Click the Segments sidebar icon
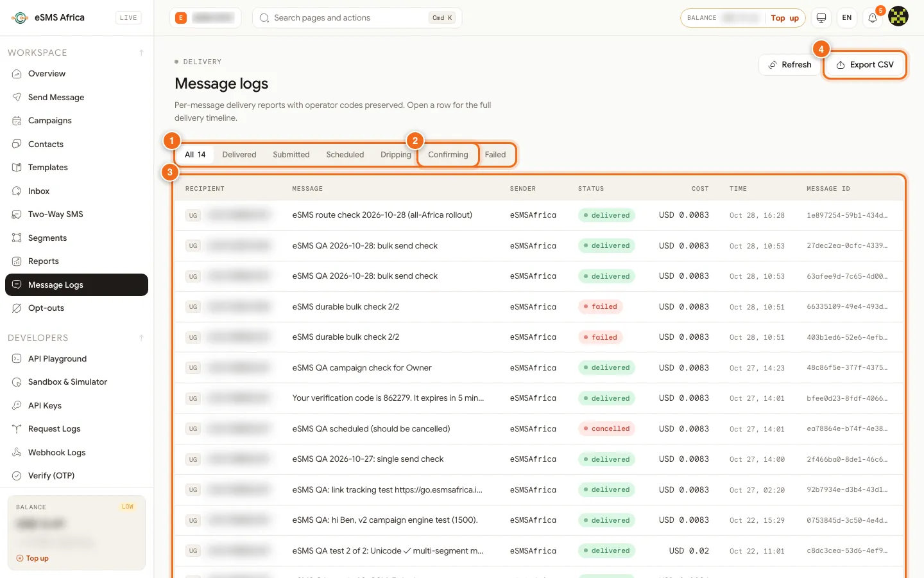Screen dimensions: 924x578 click(17, 238)
